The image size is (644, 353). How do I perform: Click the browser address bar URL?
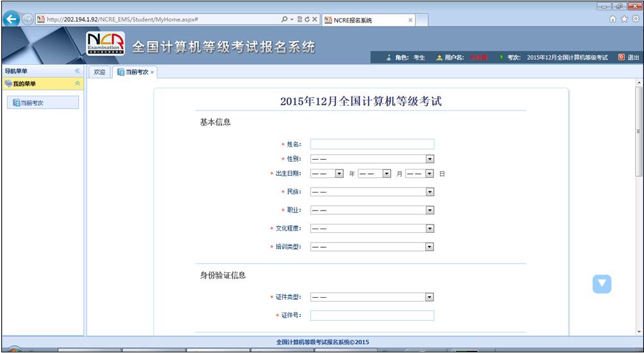pyautogui.click(x=123, y=19)
